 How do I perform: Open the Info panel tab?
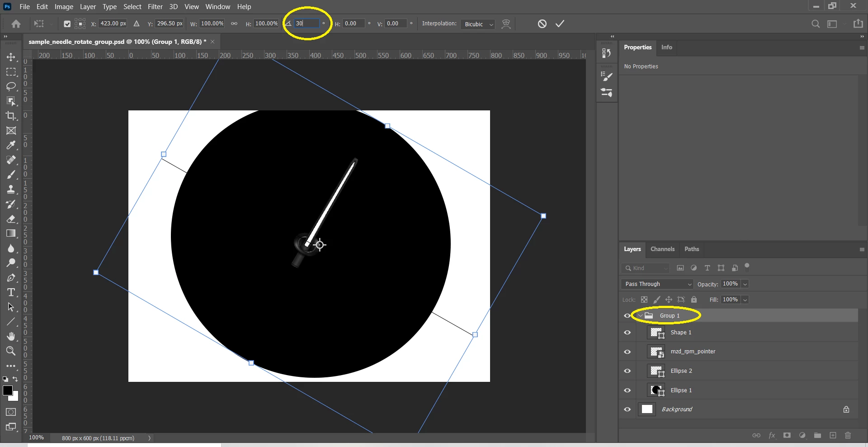[666, 47]
